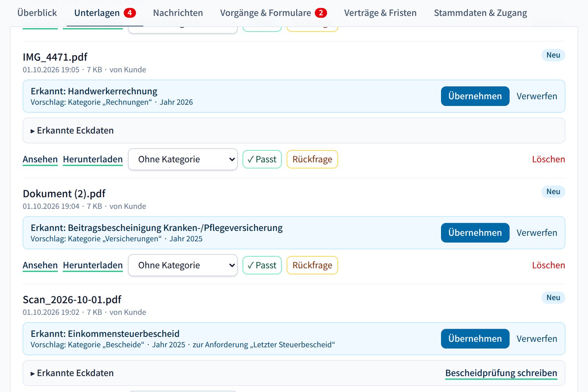Delete Dokument (2).pdf with Löschen

point(548,265)
